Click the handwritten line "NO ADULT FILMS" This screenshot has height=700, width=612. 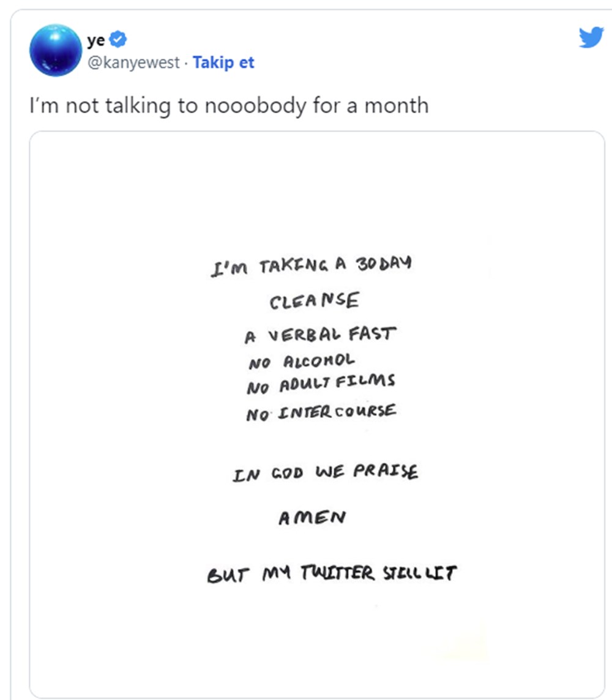coord(321,384)
